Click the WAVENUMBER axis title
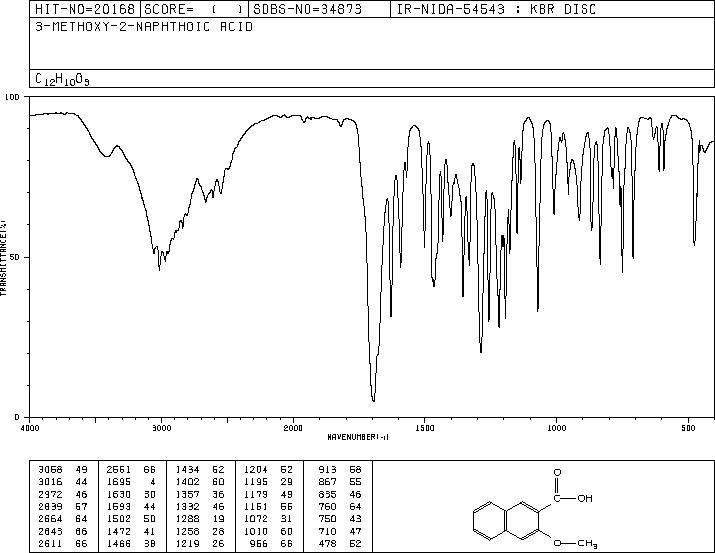This screenshot has height=553, width=715. coord(358,437)
